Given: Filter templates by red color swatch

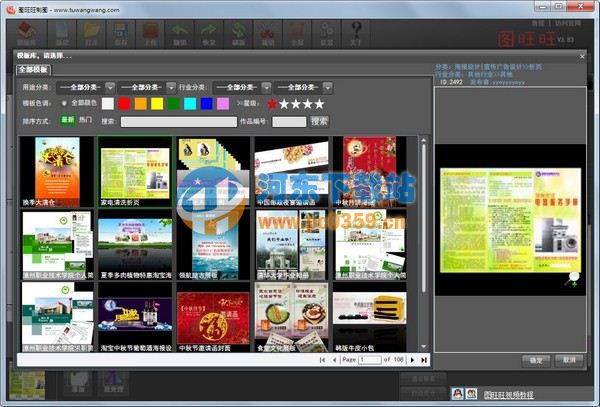Looking at the screenshot, I should [x=124, y=104].
